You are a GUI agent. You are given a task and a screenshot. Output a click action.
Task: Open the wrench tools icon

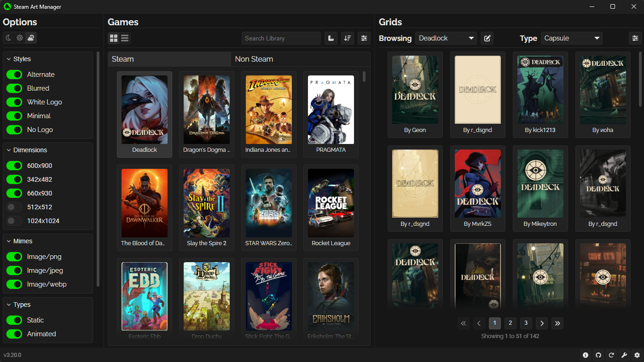pos(624,355)
